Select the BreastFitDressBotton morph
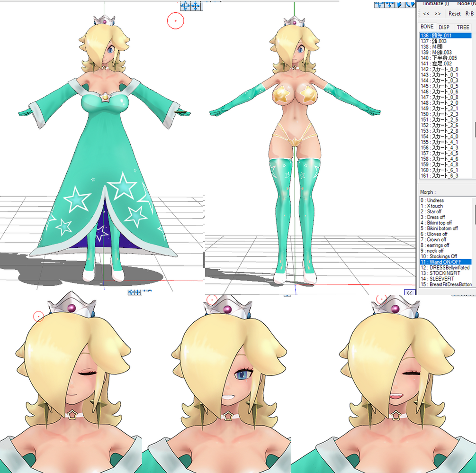476x473 pixels. tap(445, 285)
